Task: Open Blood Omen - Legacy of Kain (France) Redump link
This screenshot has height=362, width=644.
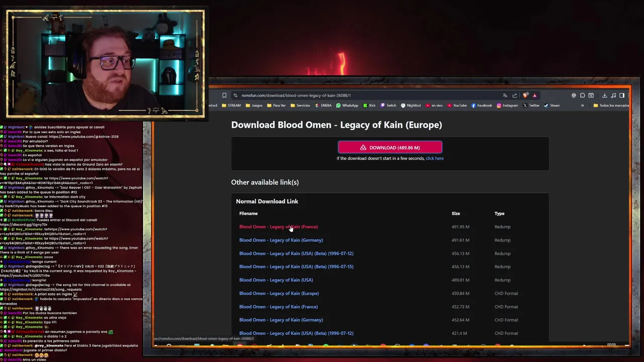Action: [278, 227]
